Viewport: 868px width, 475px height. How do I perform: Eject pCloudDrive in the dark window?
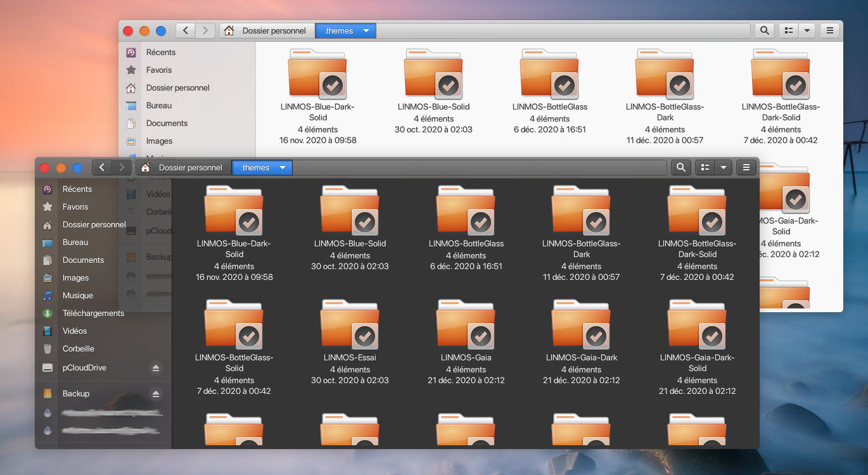pyautogui.click(x=156, y=368)
